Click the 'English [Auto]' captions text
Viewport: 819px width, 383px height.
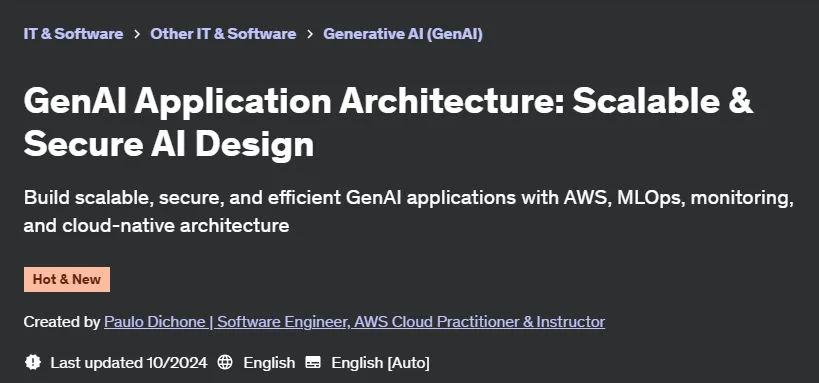click(x=380, y=363)
